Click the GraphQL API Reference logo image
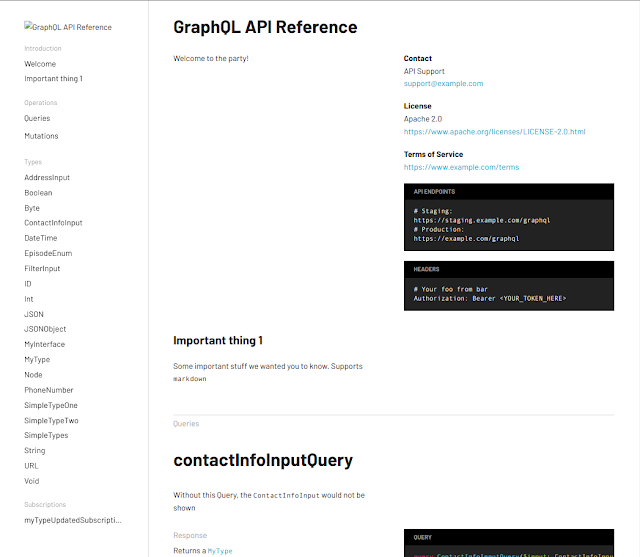The height and width of the screenshot is (557, 640). click(x=68, y=27)
